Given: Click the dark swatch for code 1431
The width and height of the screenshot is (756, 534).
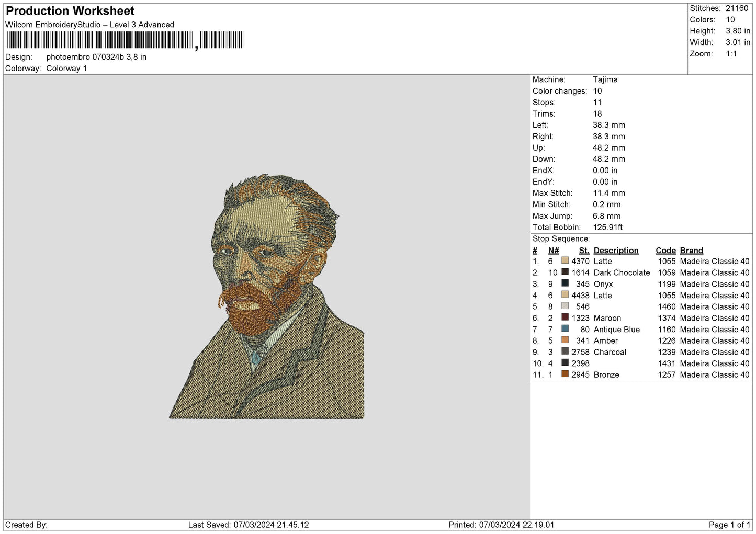Looking at the screenshot, I should point(565,363).
